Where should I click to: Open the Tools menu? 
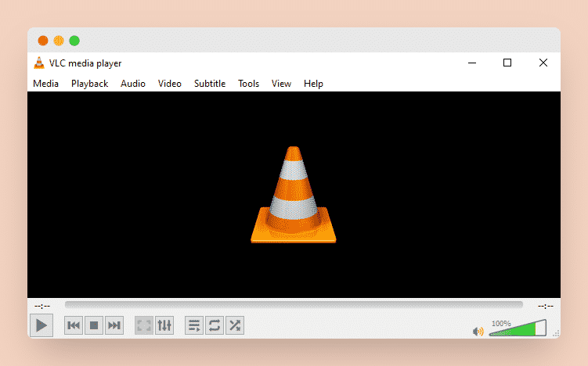tap(248, 84)
